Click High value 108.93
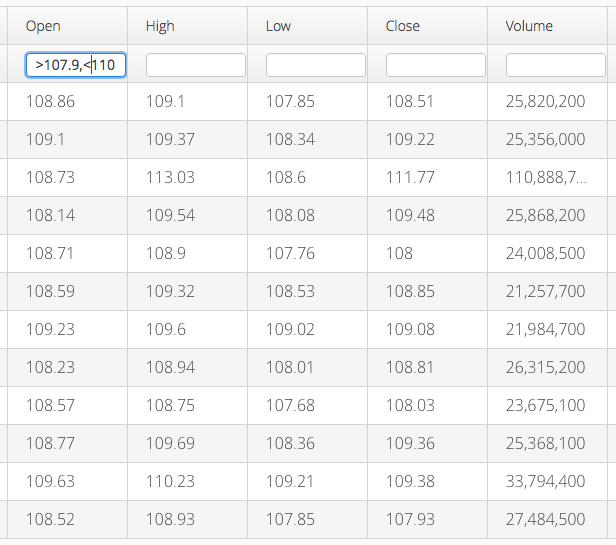This screenshot has height=545, width=616. 170,519
